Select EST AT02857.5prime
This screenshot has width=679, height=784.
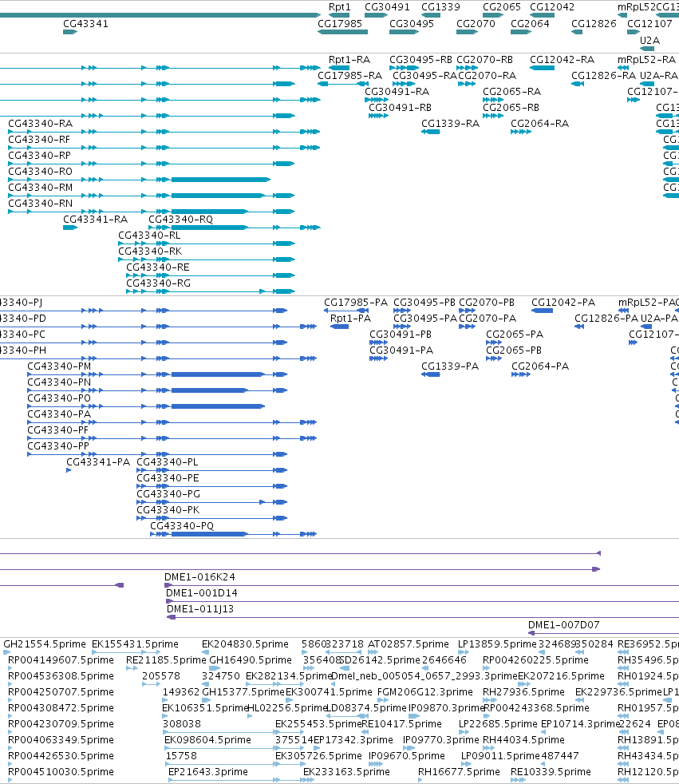(409, 644)
